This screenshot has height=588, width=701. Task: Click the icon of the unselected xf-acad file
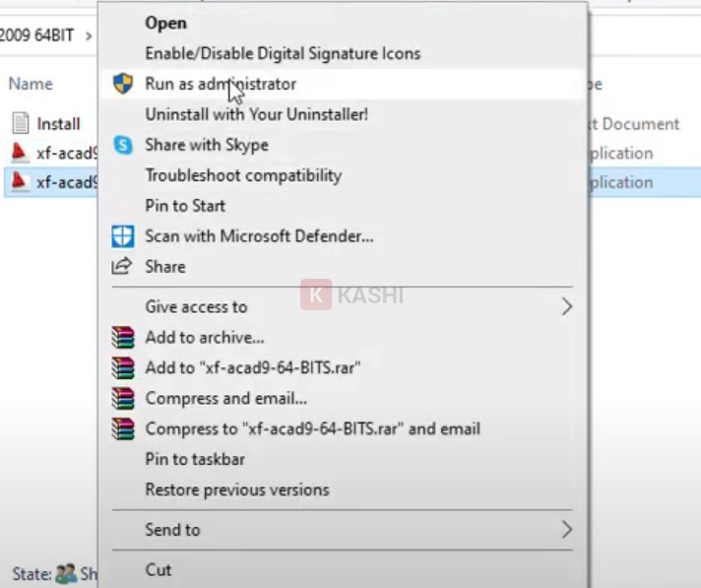tap(20, 153)
